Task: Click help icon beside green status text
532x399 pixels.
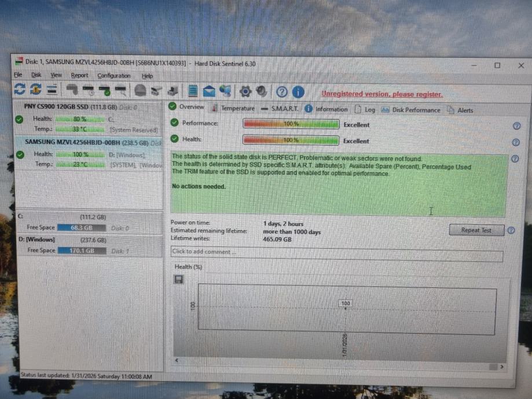Action: [515, 158]
